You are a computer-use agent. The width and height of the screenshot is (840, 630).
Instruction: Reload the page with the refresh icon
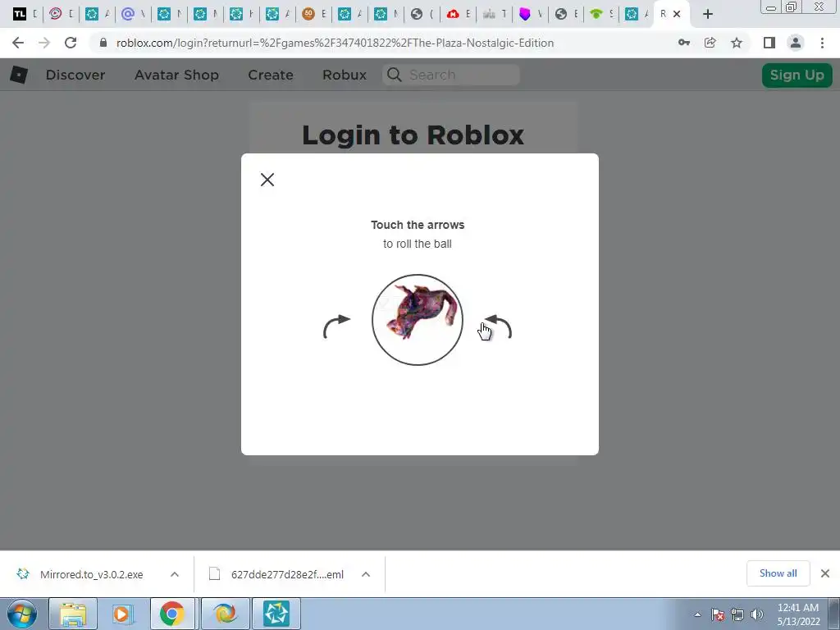(71, 43)
